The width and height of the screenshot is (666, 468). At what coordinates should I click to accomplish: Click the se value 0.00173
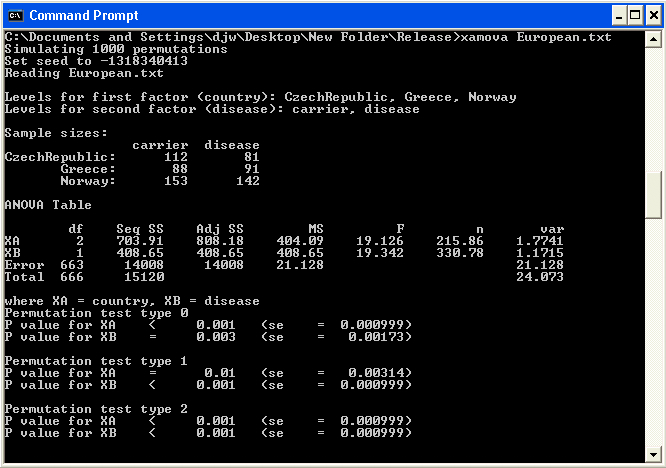[x=376, y=337]
